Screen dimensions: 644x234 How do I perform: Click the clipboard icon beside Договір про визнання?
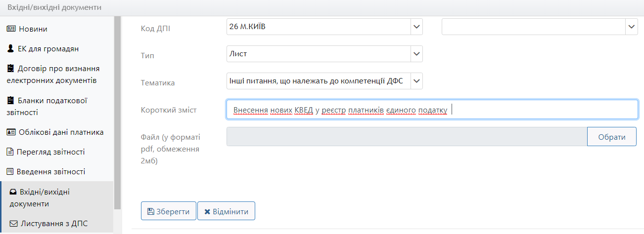click(x=10, y=68)
